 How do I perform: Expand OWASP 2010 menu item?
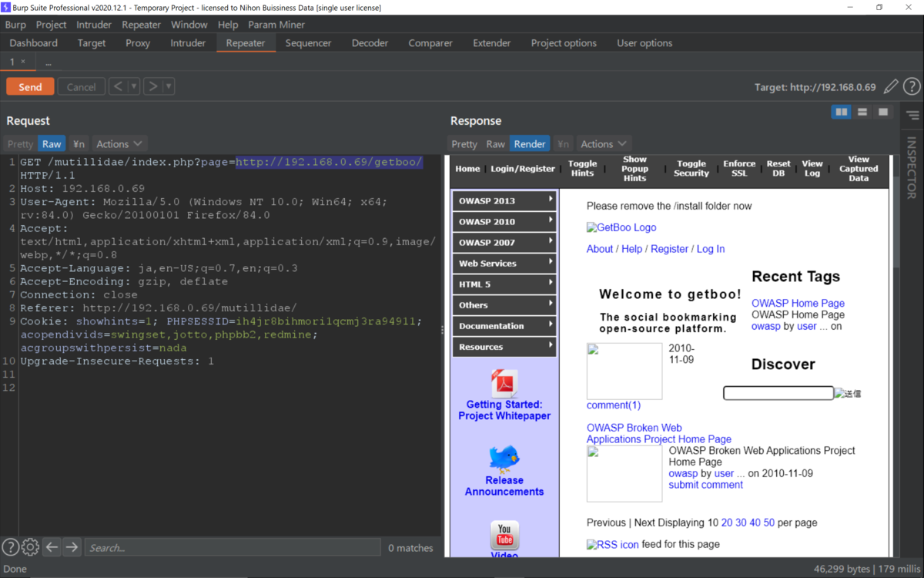click(504, 221)
